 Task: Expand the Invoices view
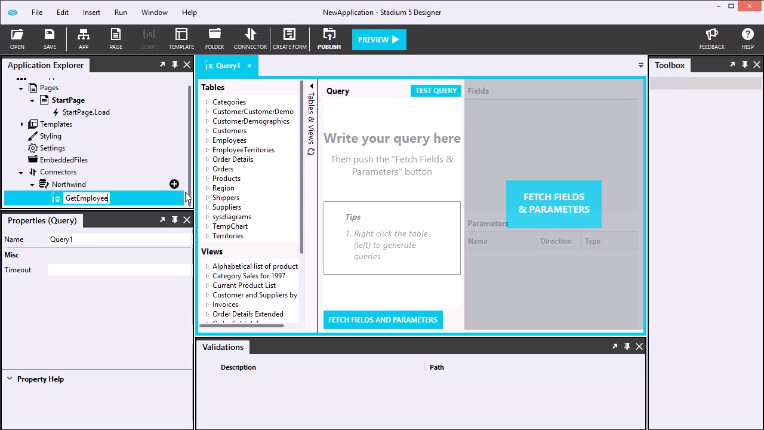click(x=207, y=304)
